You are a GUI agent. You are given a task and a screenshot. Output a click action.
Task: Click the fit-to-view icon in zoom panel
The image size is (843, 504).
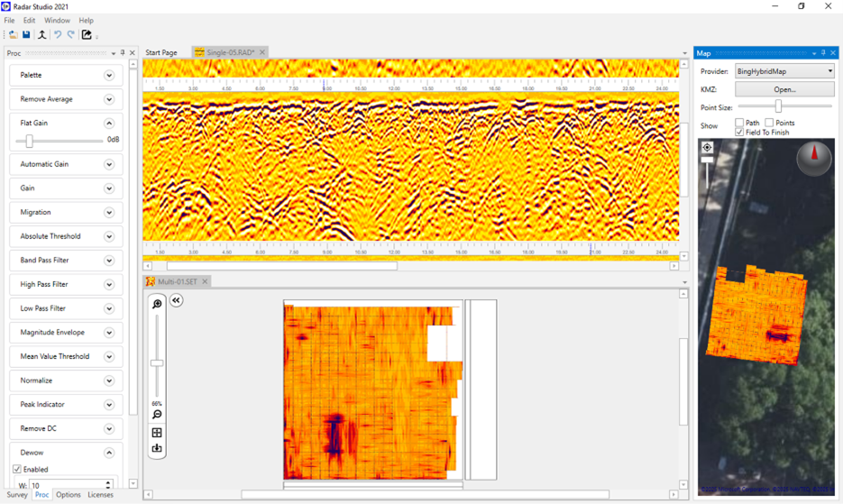point(157,433)
